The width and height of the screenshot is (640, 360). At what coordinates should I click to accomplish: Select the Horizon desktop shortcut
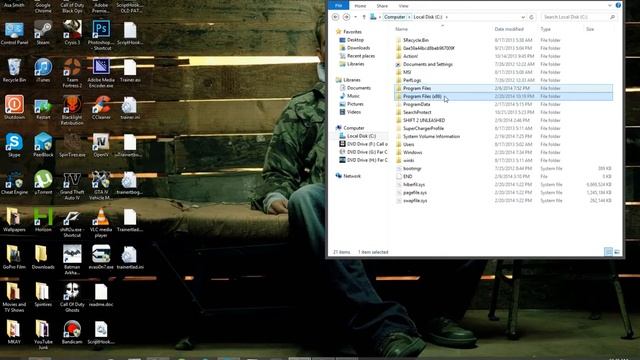tap(43, 220)
